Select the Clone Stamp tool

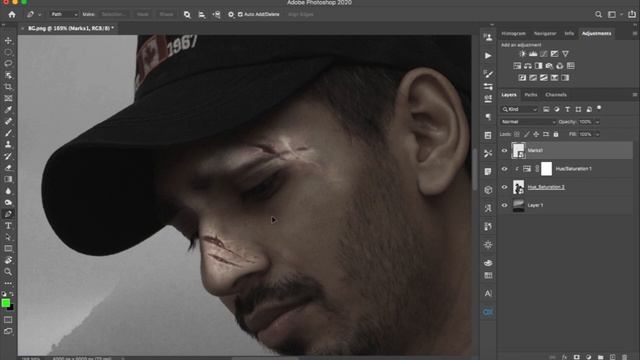8,144
